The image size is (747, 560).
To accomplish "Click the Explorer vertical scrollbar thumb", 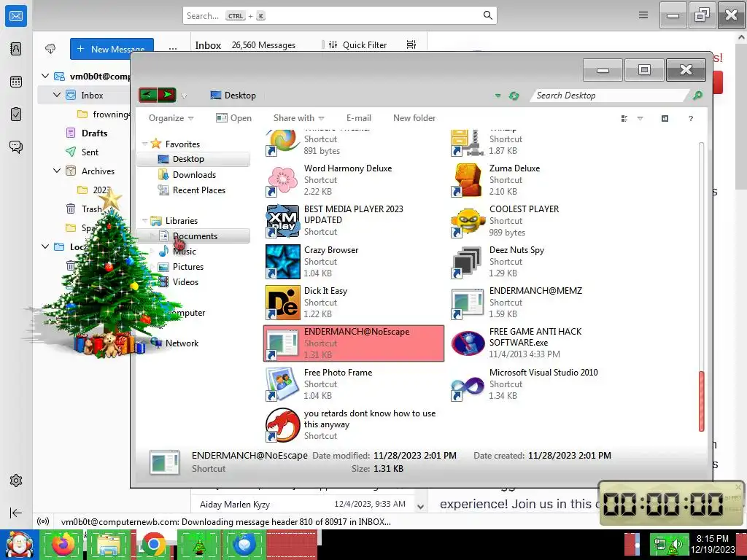I will [x=701, y=401].
